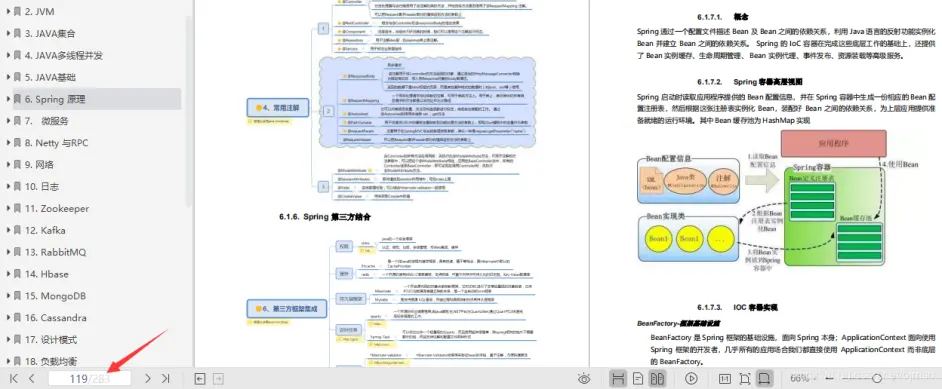Switch to single page view
Screen dimensions: 942x389
click(638, 379)
